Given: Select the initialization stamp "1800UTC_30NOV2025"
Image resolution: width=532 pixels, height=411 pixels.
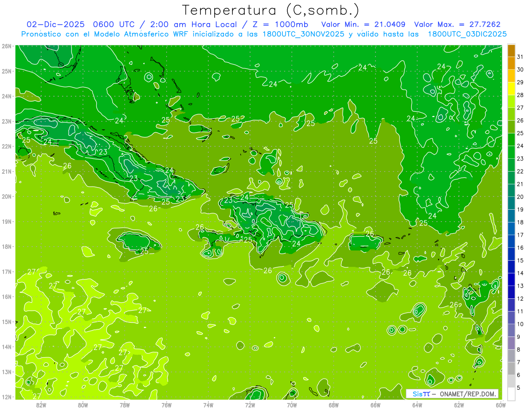Looking at the screenshot, I should [304, 34].
